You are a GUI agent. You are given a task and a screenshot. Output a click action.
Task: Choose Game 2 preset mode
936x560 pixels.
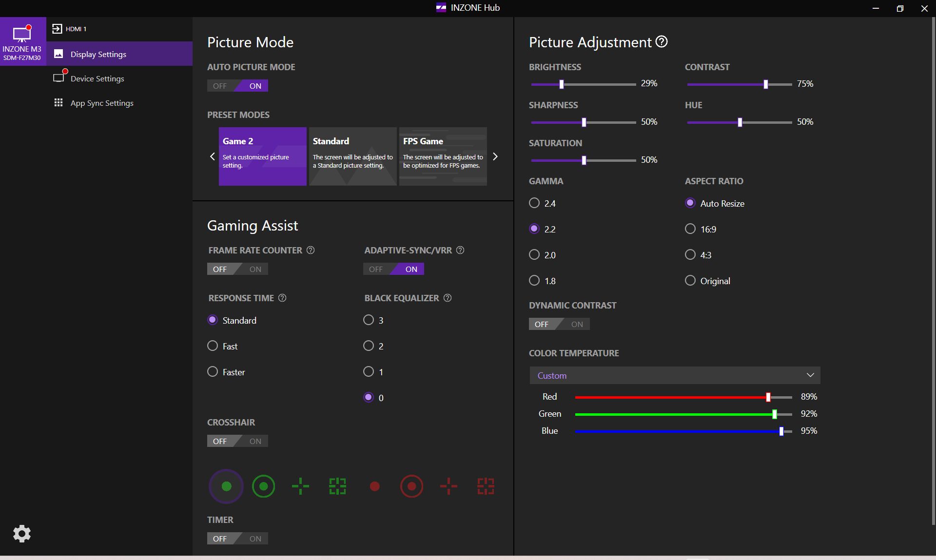(263, 156)
